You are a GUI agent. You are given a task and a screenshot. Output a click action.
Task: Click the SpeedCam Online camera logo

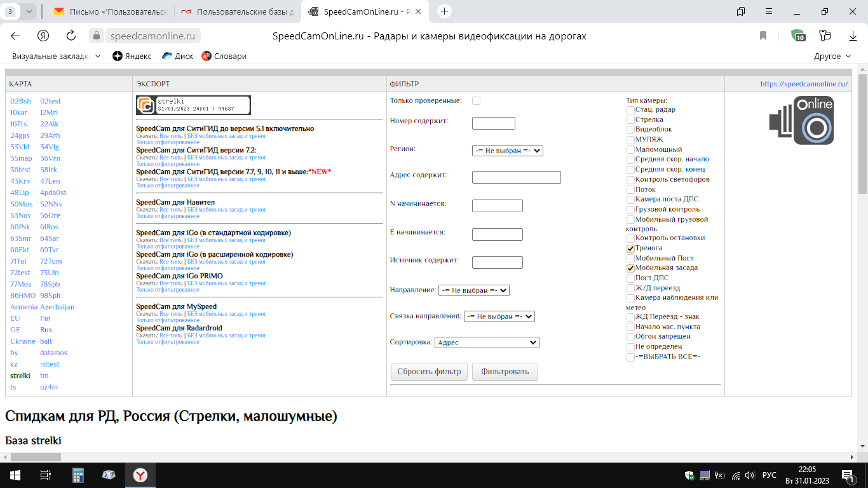click(x=801, y=121)
